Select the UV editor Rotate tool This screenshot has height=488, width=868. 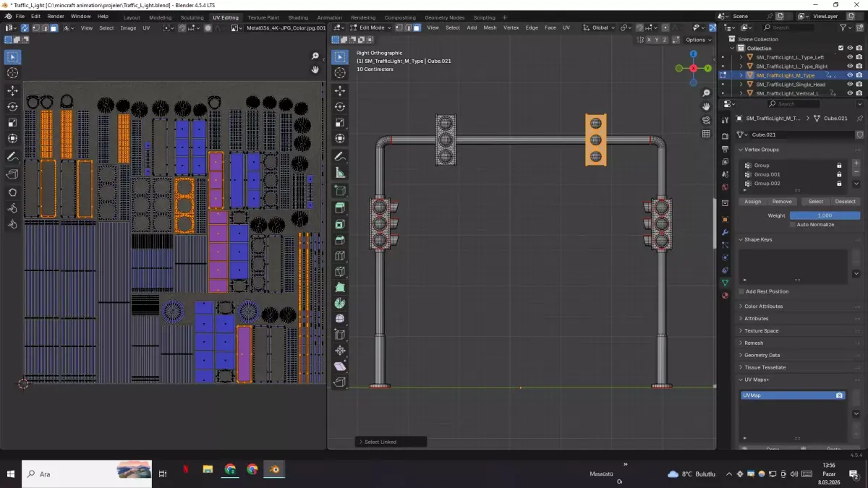tap(13, 106)
